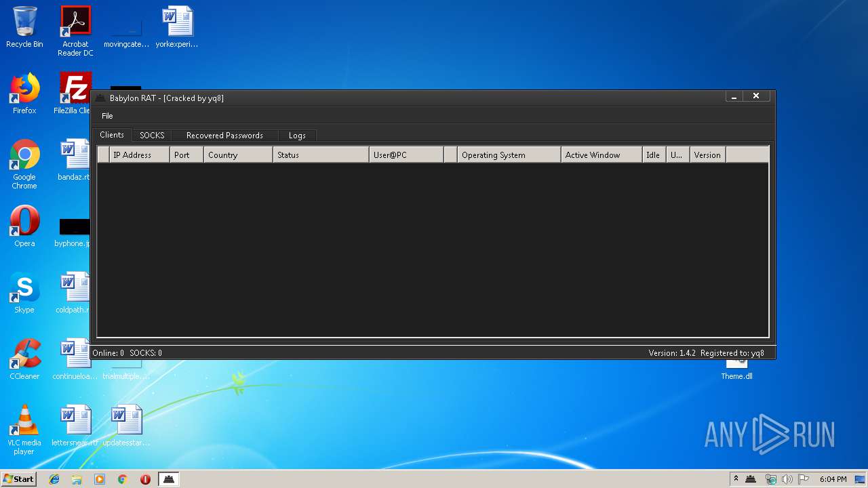Launch Opera from the taskbar

(x=145, y=479)
